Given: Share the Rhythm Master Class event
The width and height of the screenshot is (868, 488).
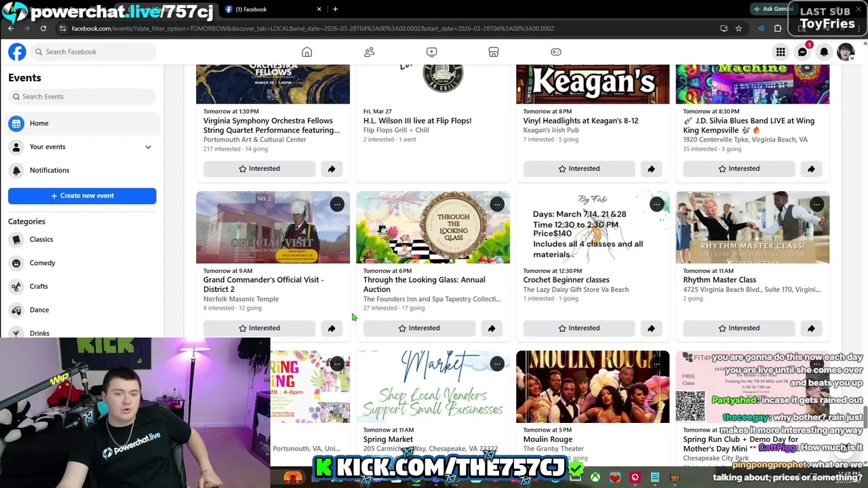Looking at the screenshot, I should (811, 328).
